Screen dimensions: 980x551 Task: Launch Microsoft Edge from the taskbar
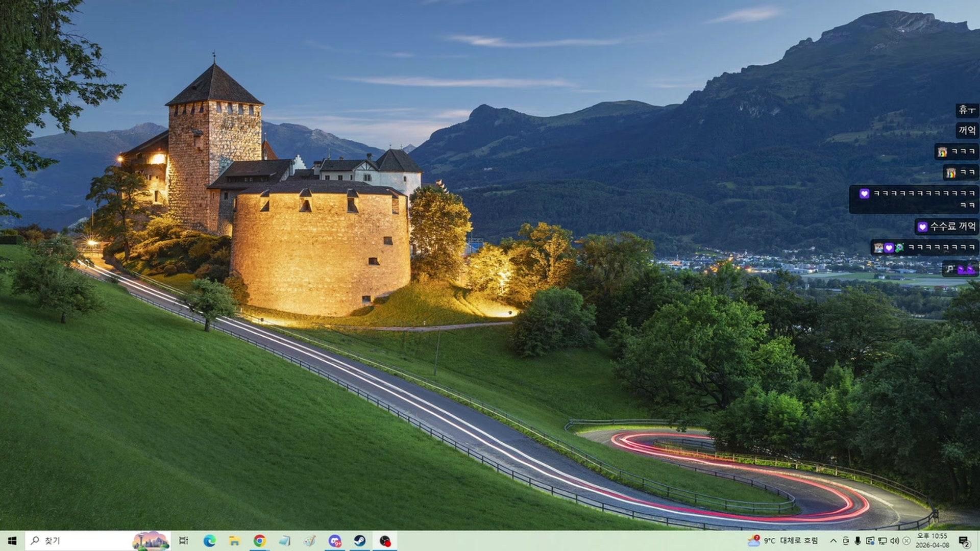click(x=209, y=541)
